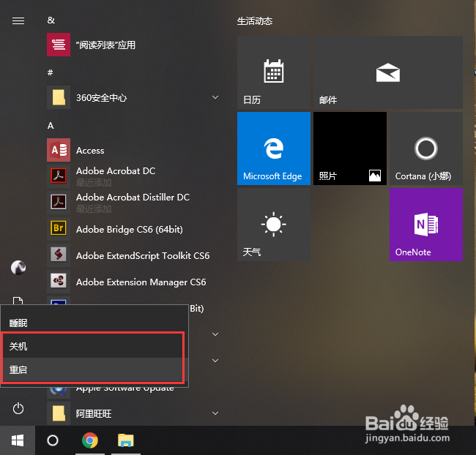Click the “阅读列表”应用 label
The image size is (476, 455).
pos(105,45)
